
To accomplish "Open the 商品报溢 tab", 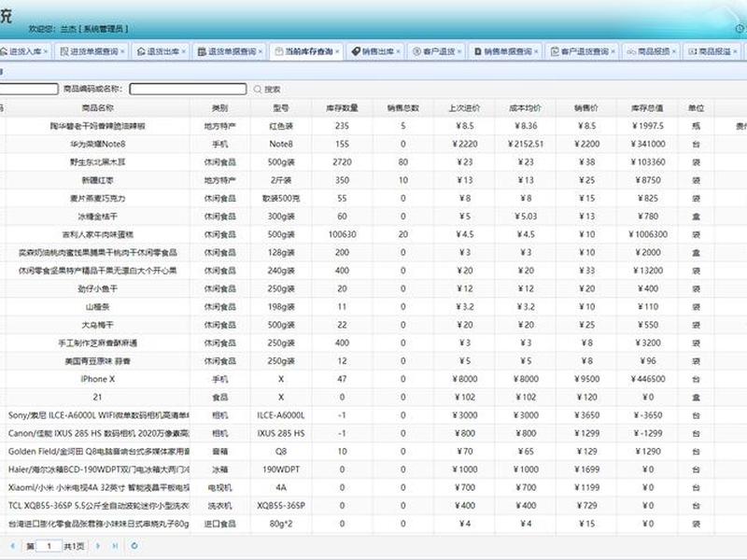I will coord(712,51).
